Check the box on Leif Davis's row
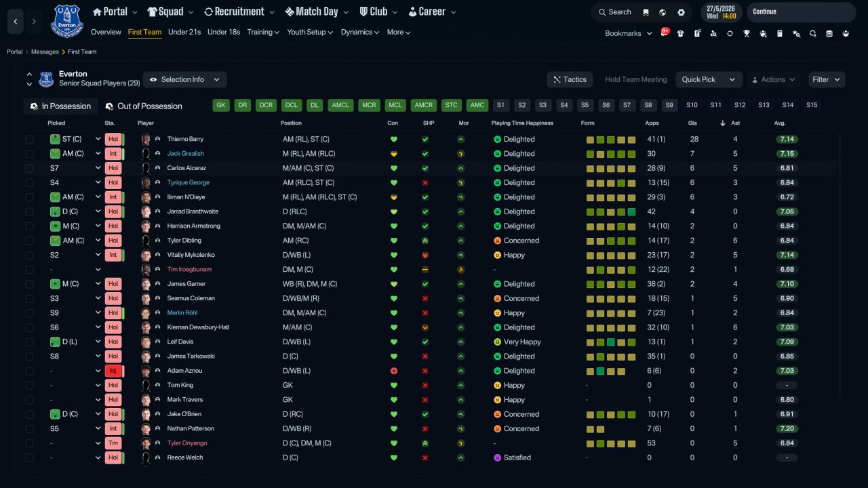Viewport: 868px width, 488px height. pyautogui.click(x=29, y=342)
